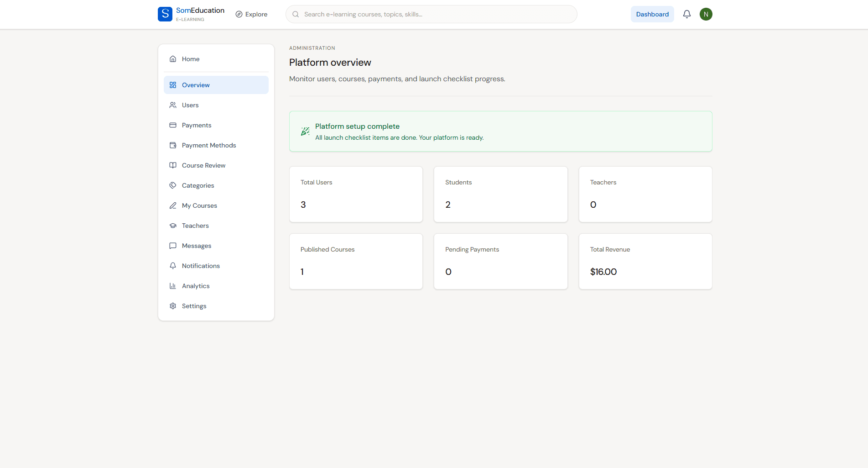Screen dimensions: 868x468
Task: Click the Pending Payments card
Action: click(x=501, y=262)
